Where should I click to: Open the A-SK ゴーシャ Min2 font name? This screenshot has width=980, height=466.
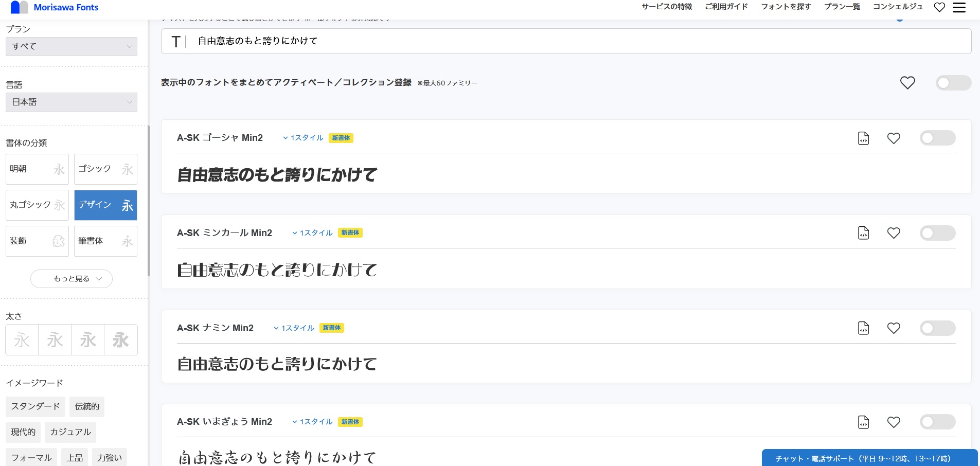(220, 138)
